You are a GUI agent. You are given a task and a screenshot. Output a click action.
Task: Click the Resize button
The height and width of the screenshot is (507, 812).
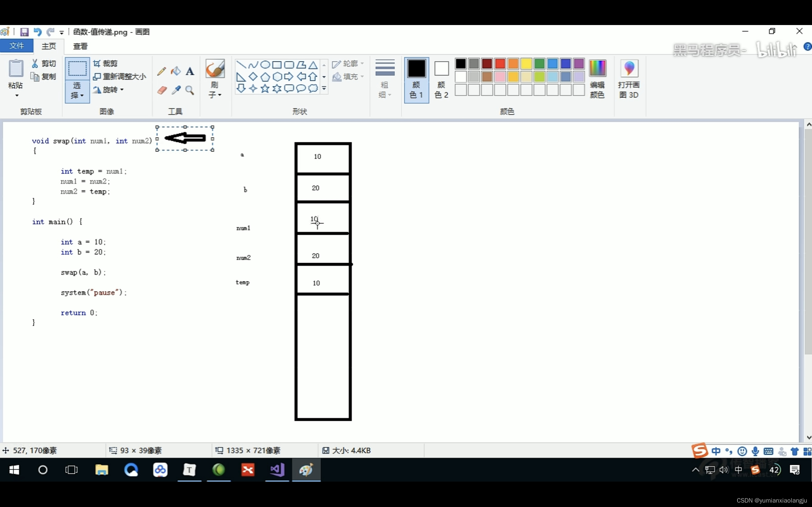120,76
